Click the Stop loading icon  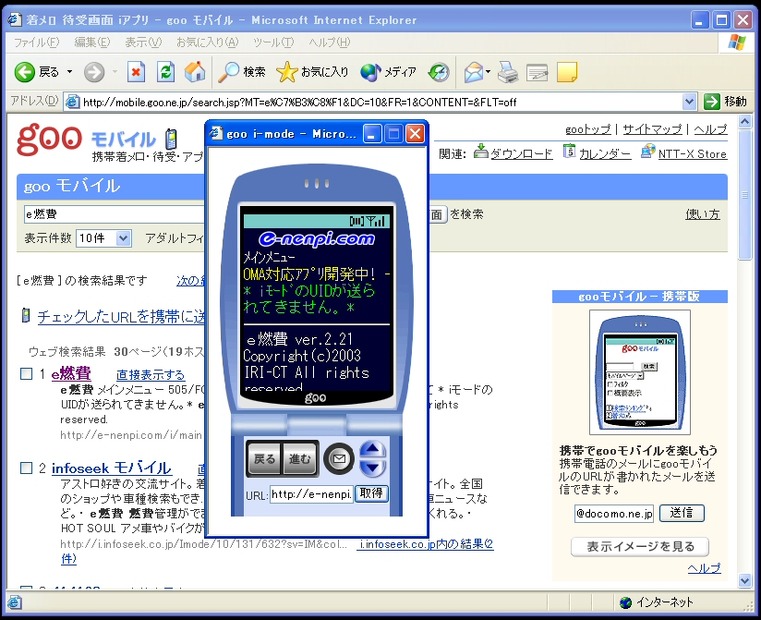coord(136,72)
